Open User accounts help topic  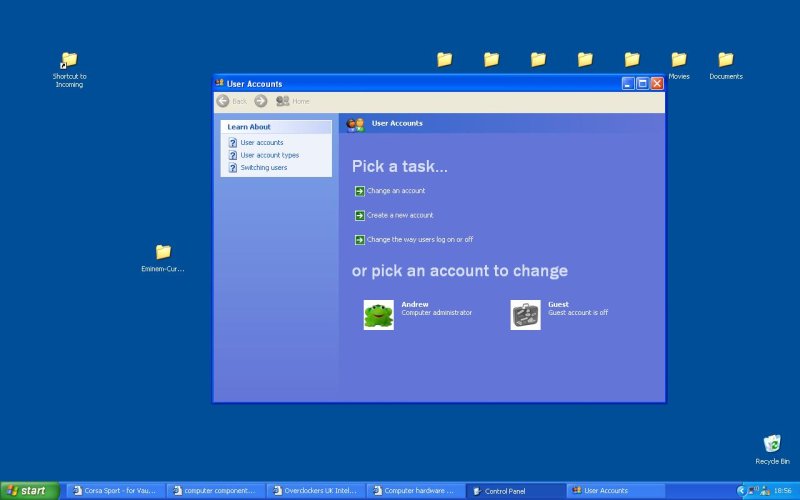pos(262,143)
